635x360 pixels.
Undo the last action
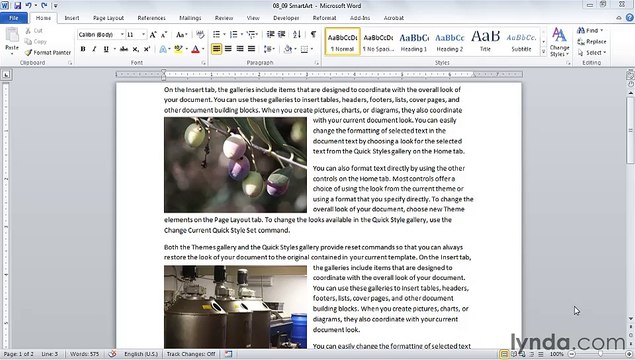28,6
